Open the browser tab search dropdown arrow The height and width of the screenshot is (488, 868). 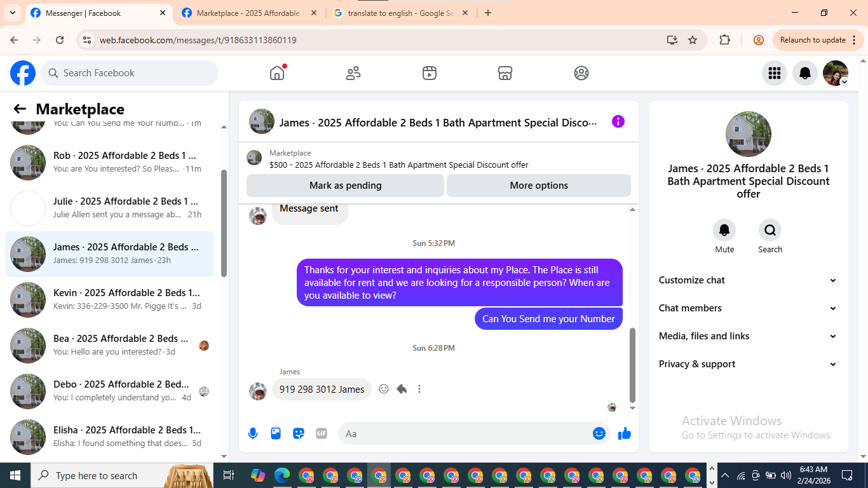(12, 13)
